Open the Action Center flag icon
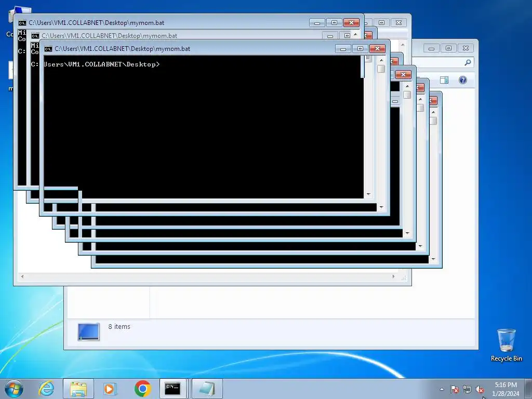The height and width of the screenshot is (399, 532). (x=455, y=389)
